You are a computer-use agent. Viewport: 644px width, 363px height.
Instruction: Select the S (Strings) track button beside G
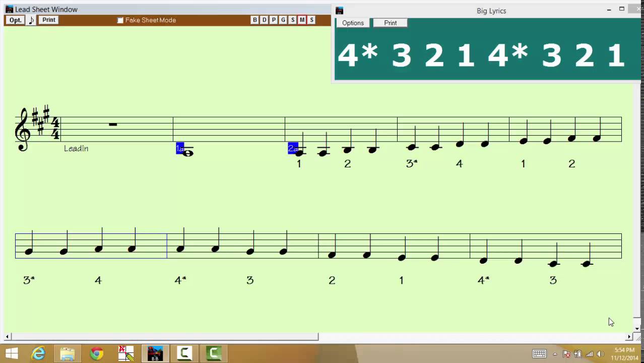293,20
